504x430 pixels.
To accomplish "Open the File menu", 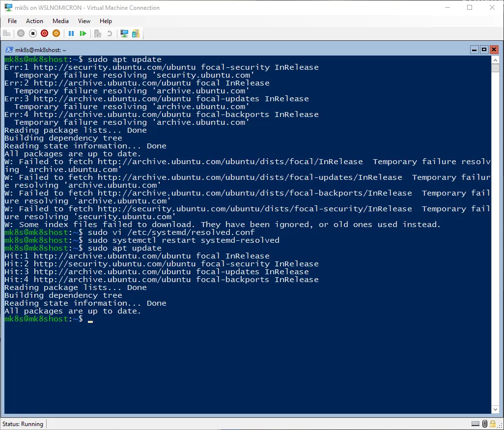I will pyautogui.click(x=12, y=21).
